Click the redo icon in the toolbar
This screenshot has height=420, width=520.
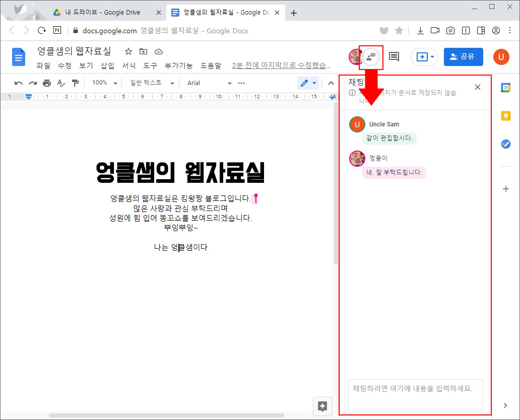pyautogui.click(x=32, y=83)
